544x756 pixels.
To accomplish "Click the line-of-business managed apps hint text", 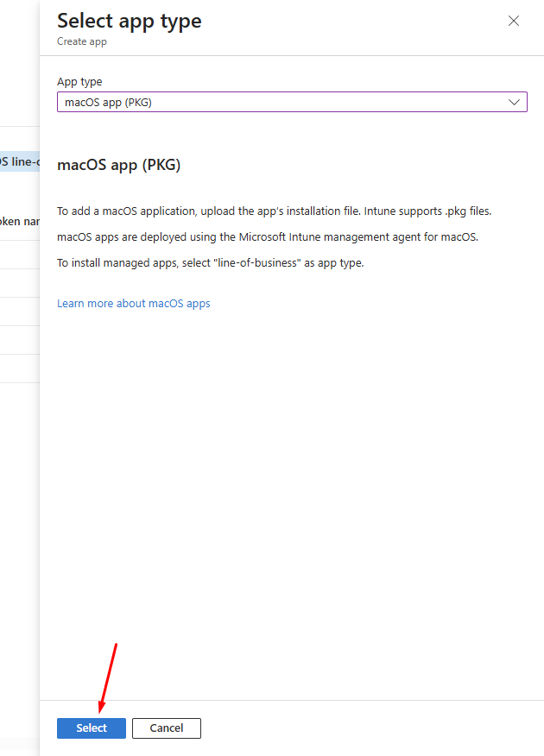I will coord(210,262).
